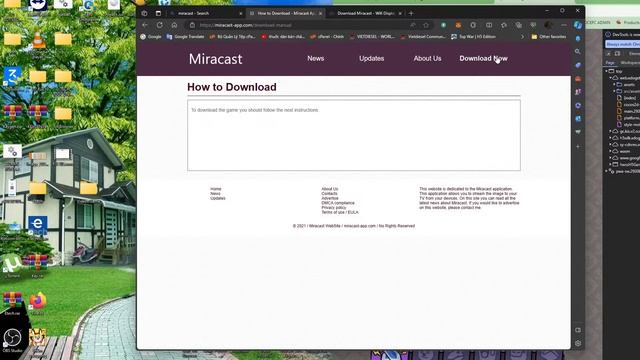Click the green shield extension icon
This screenshot has width=640, height=360.
click(443, 25)
